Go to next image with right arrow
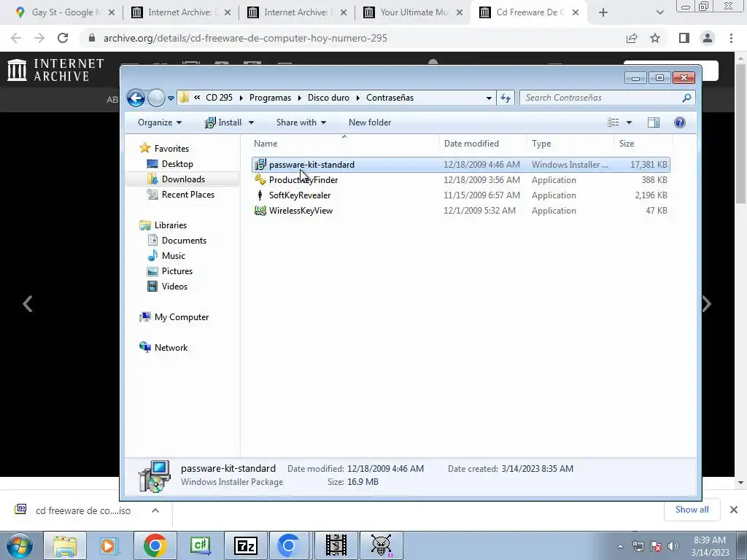The width and height of the screenshot is (747, 560). pyautogui.click(x=707, y=304)
